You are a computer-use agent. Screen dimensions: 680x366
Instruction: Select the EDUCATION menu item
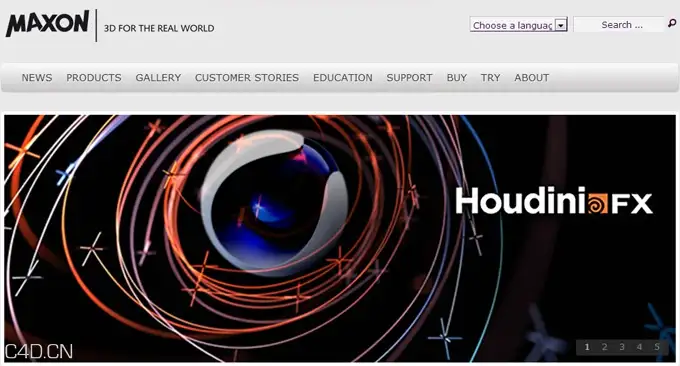pyautogui.click(x=343, y=78)
